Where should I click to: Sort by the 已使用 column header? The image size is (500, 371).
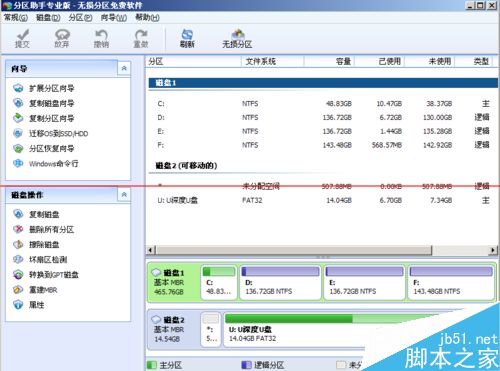point(379,61)
